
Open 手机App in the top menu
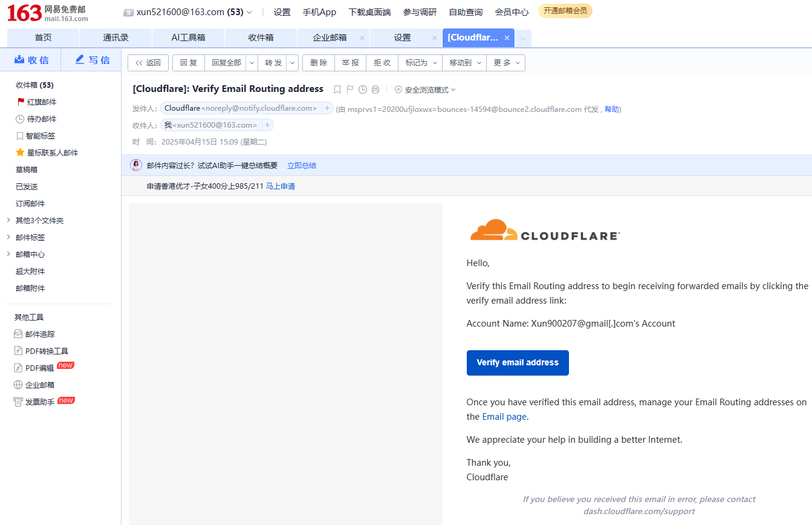tap(319, 12)
